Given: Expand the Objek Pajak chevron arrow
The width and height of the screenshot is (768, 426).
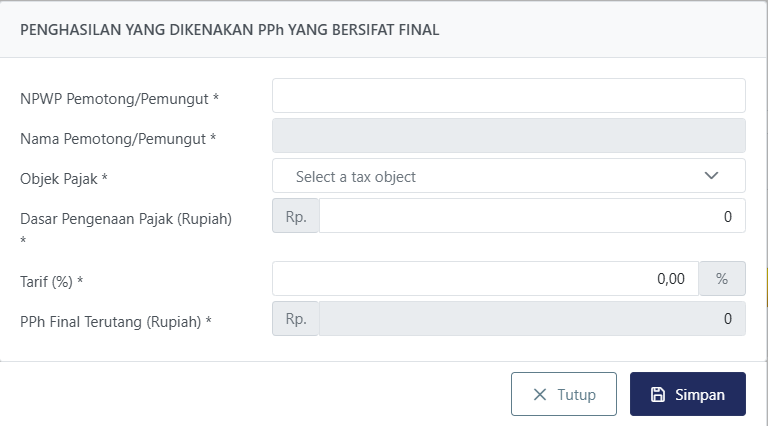Looking at the screenshot, I should (712, 176).
